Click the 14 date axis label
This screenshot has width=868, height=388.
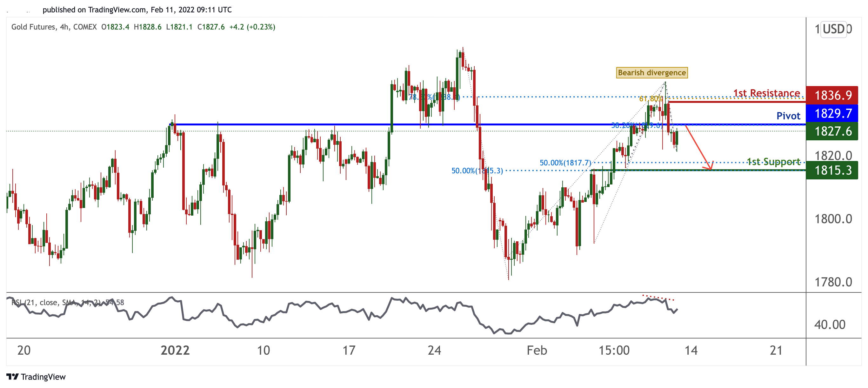pyautogui.click(x=691, y=350)
